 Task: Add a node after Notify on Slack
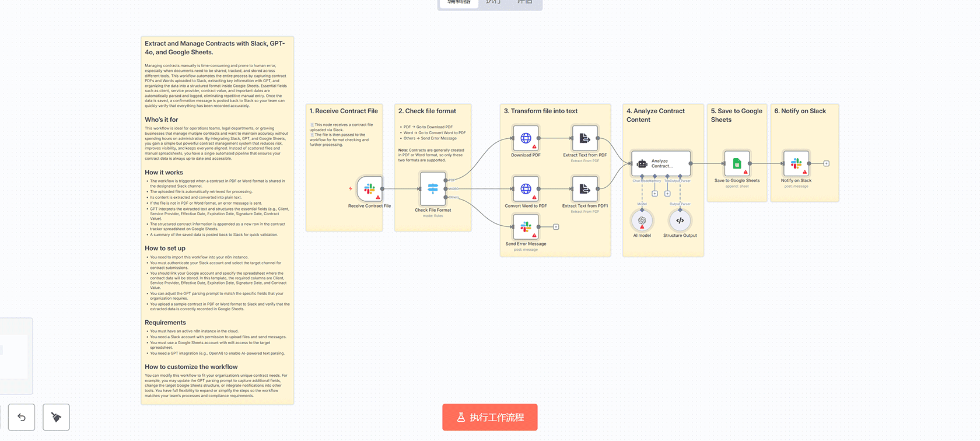pyautogui.click(x=826, y=164)
